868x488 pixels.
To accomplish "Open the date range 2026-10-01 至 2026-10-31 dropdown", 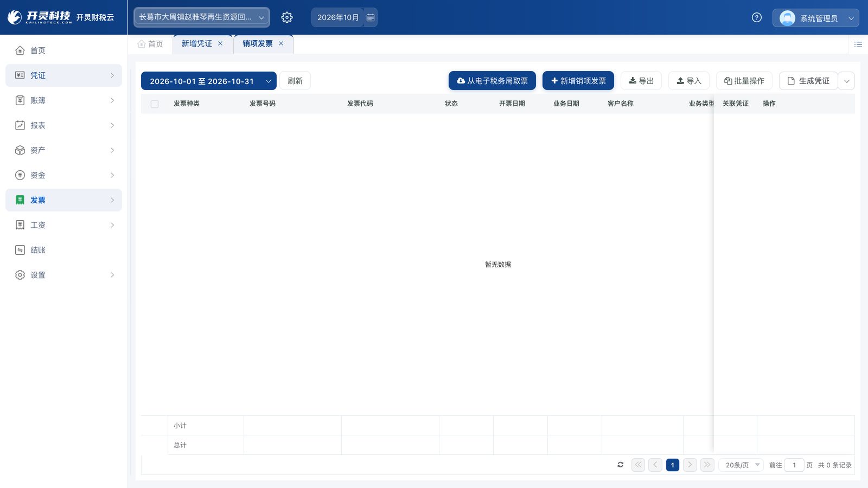I will coord(209,81).
